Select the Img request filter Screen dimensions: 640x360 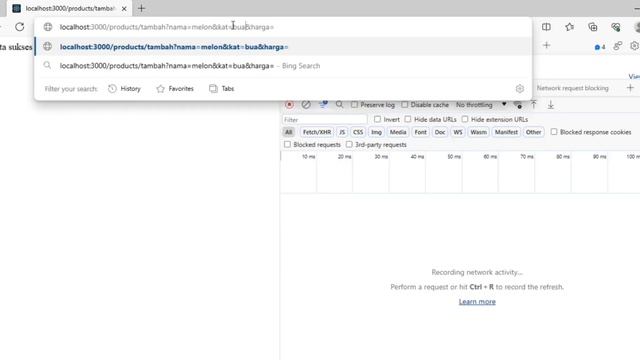376,132
